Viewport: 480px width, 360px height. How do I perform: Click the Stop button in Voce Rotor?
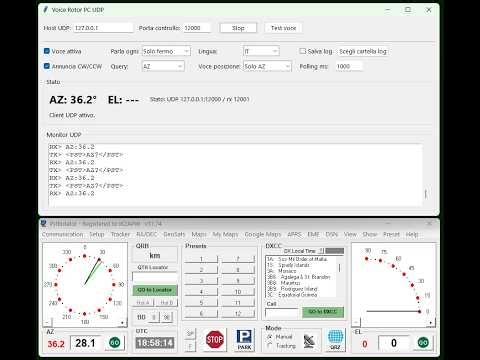point(238,28)
